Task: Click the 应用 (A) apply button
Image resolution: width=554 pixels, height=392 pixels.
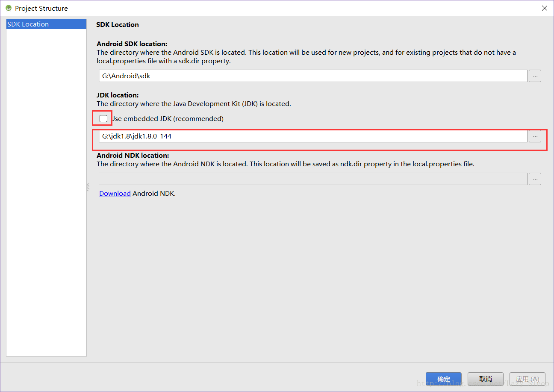Action: click(527, 379)
